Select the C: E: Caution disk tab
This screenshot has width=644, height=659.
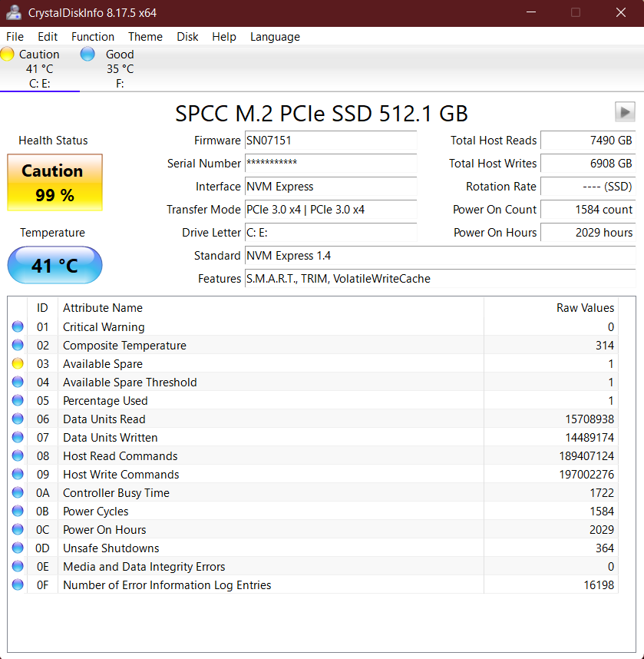pyautogui.click(x=39, y=68)
